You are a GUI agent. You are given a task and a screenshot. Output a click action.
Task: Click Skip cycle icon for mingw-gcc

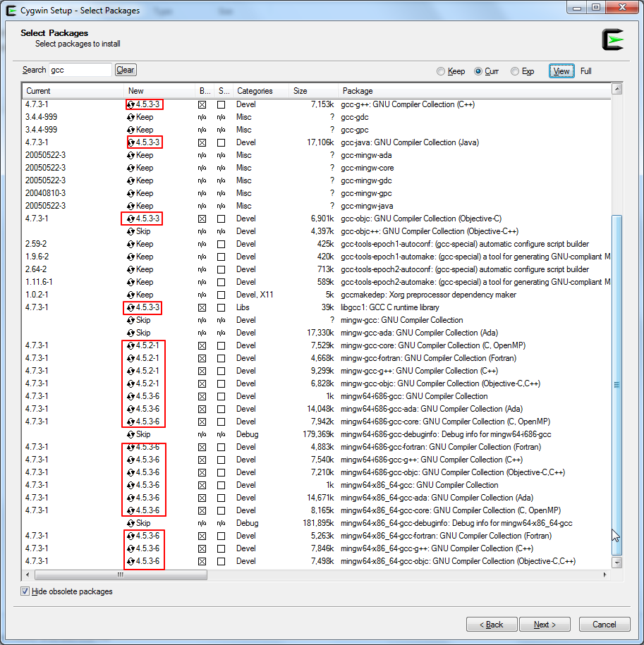click(131, 321)
